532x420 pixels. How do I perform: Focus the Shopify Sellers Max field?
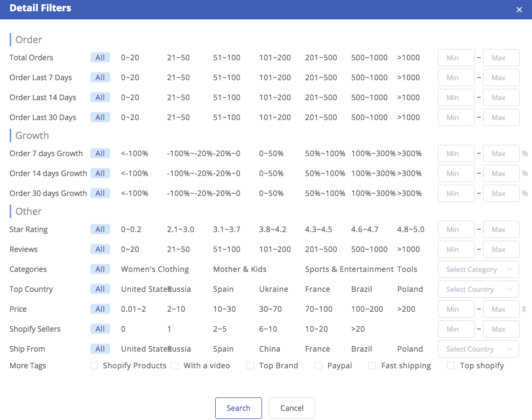[x=501, y=329]
